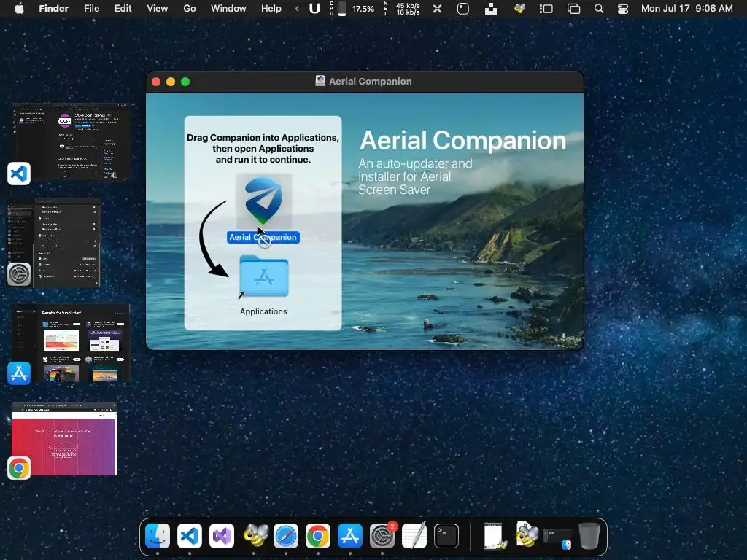Open purple Visual Studio in the Dock
The image size is (747, 560).
[x=222, y=536]
